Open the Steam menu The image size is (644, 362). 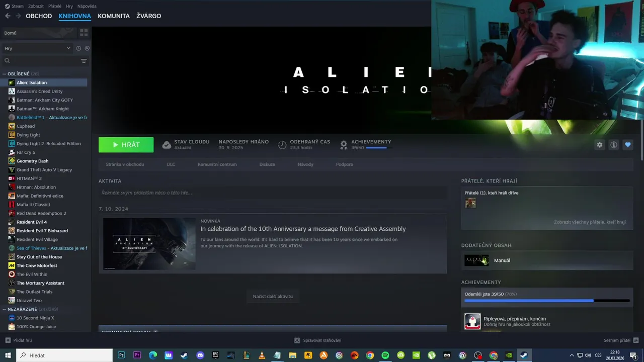(x=14, y=6)
